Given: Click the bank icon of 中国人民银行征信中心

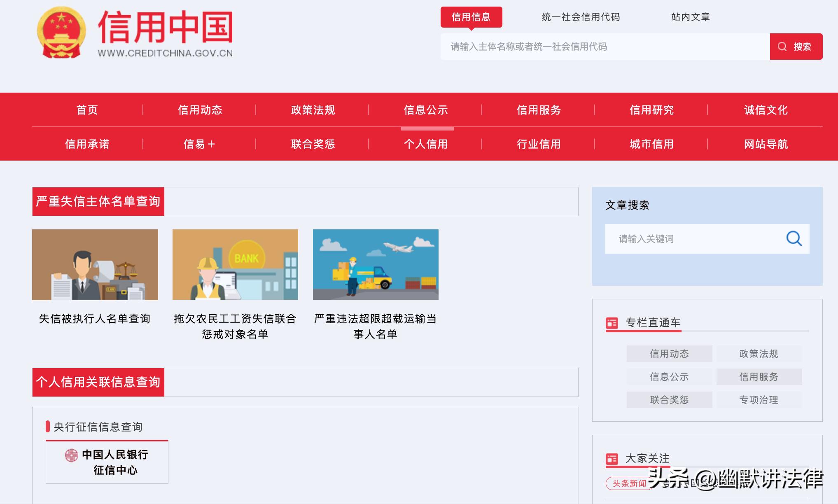Looking at the screenshot, I should pos(71,456).
